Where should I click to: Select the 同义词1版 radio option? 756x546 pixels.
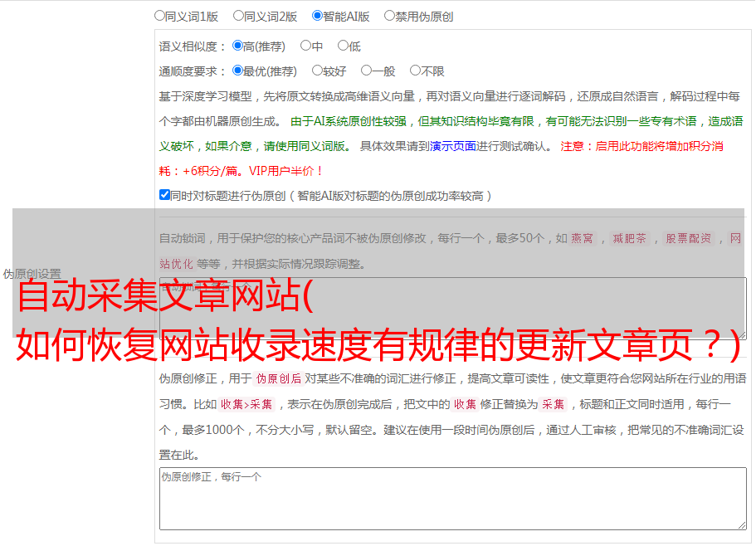pos(159,16)
